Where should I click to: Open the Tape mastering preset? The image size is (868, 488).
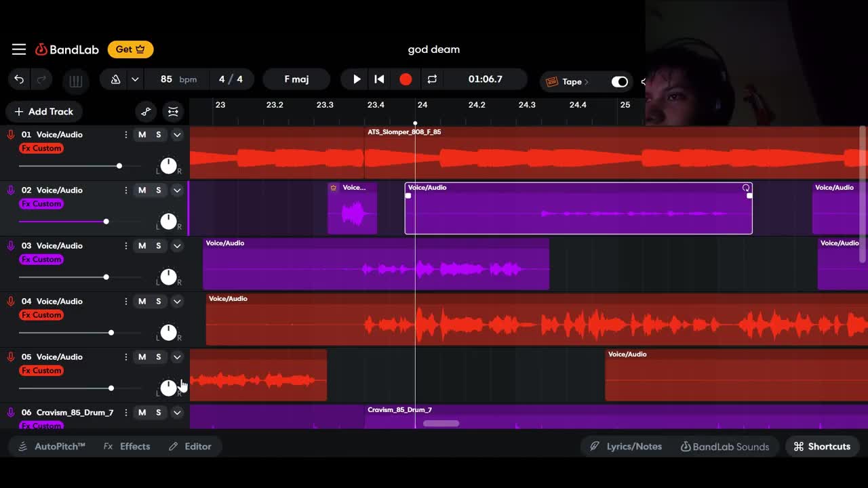(x=568, y=81)
